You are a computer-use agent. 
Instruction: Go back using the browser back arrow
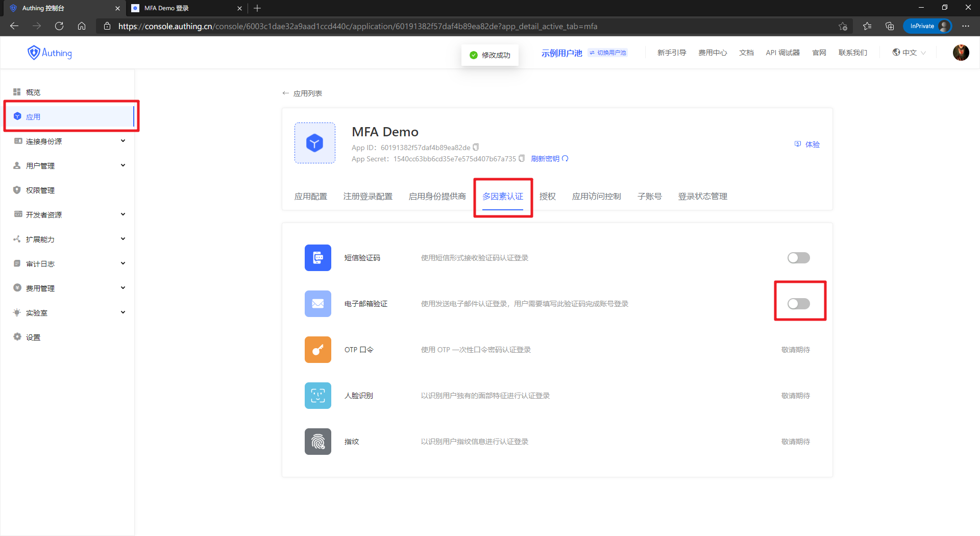(14, 26)
